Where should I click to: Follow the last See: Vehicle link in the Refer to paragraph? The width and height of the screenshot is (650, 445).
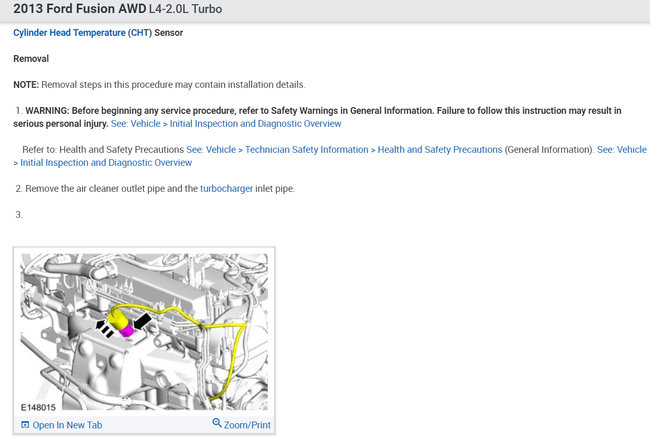click(622, 150)
